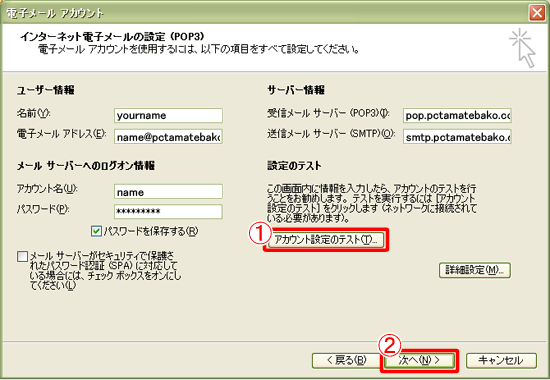
Task: Click the cursor wizard icon in header
Action: coord(522,48)
